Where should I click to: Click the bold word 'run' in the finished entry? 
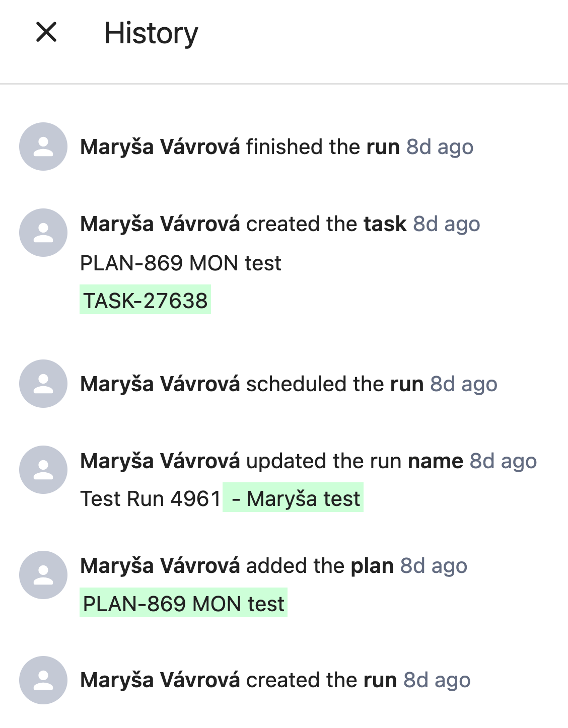pos(383,147)
